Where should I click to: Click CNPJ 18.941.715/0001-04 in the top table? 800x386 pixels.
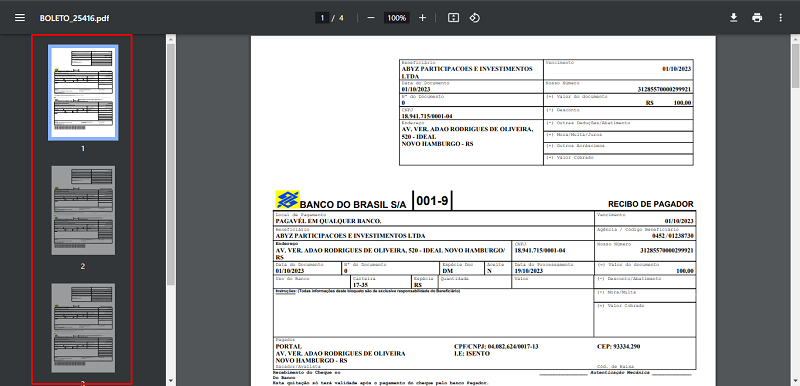pos(427,116)
